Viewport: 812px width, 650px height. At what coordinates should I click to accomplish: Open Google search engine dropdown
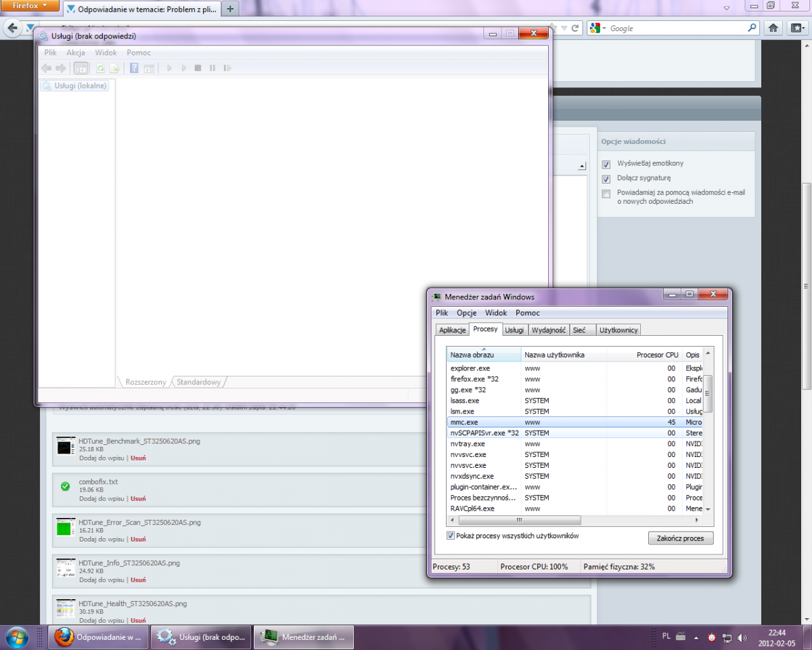click(x=598, y=28)
